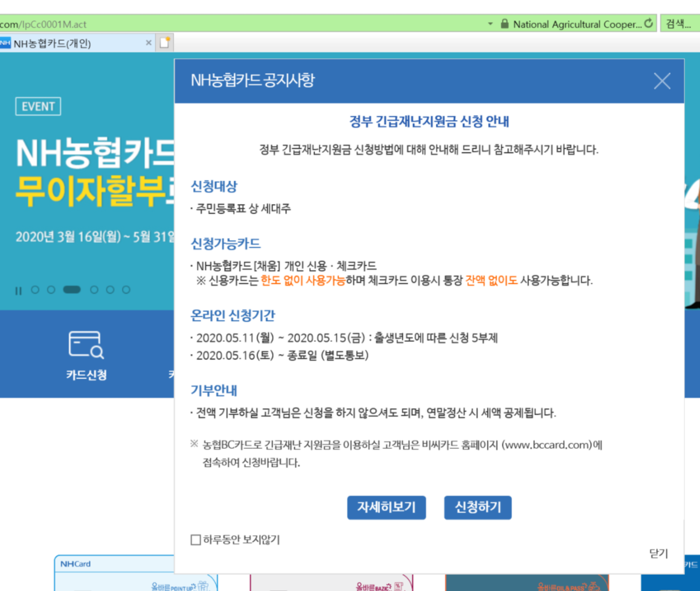Click the 기부안내 section heading
The height and width of the screenshot is (591, 700).
(213, 390)
